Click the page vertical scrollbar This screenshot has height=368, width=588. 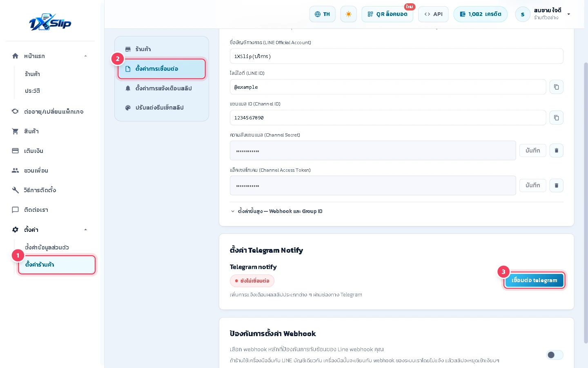586,202
